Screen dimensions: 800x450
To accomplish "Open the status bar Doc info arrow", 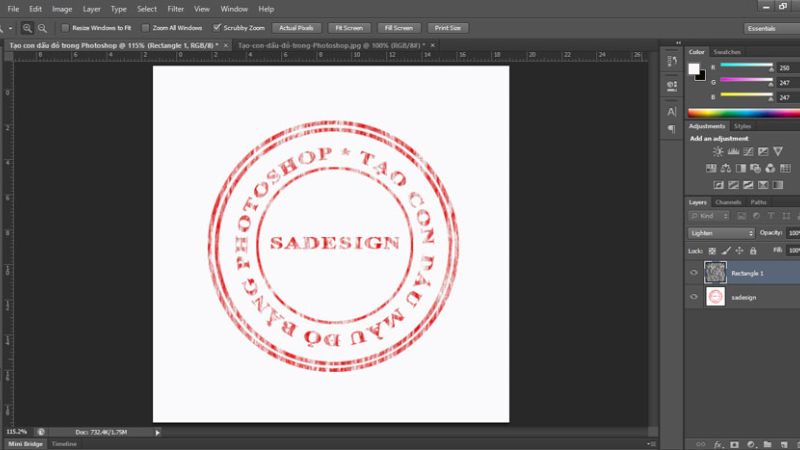I will (157, 433).
